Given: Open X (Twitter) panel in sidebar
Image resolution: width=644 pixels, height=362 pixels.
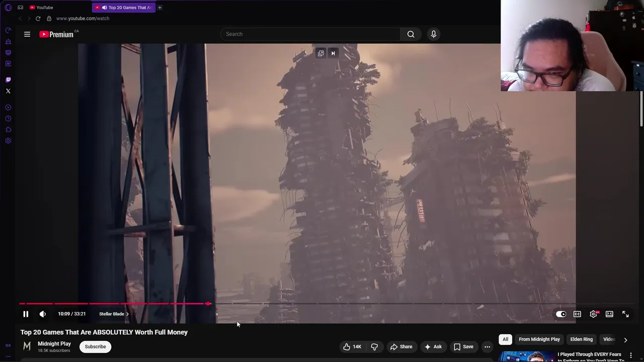Looking at the screenshot, I should click(8, 91).
